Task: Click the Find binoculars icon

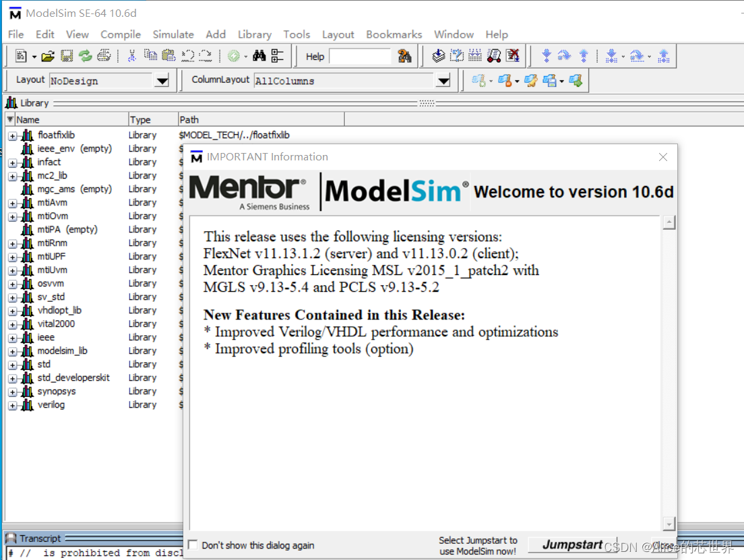Action: [259, 56]
